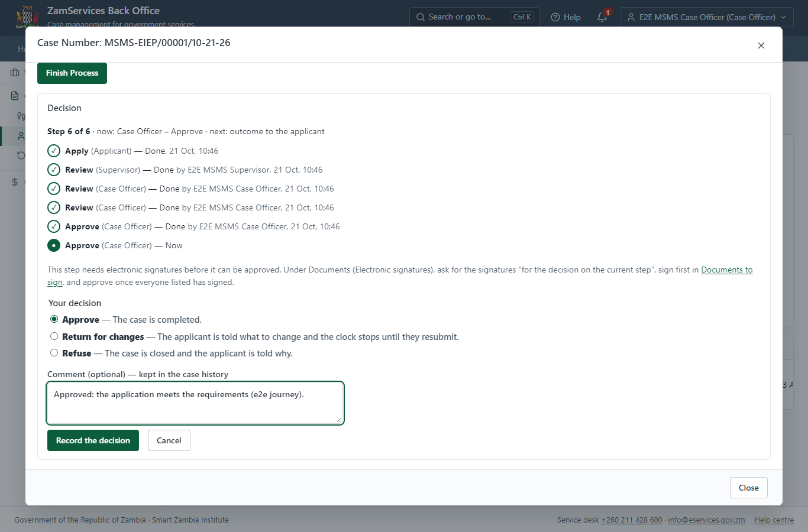Close the case dialog with X icon
The width and height of the screenshot is (808, 532).
click(761, 46)
